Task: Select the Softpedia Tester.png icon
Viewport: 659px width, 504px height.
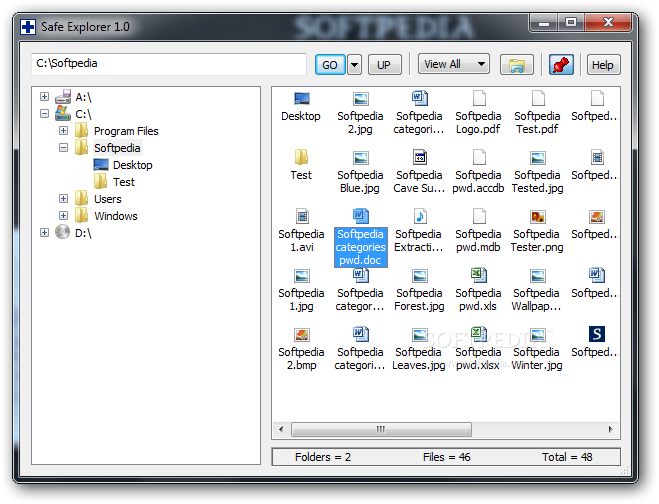Action: (538, 217)
